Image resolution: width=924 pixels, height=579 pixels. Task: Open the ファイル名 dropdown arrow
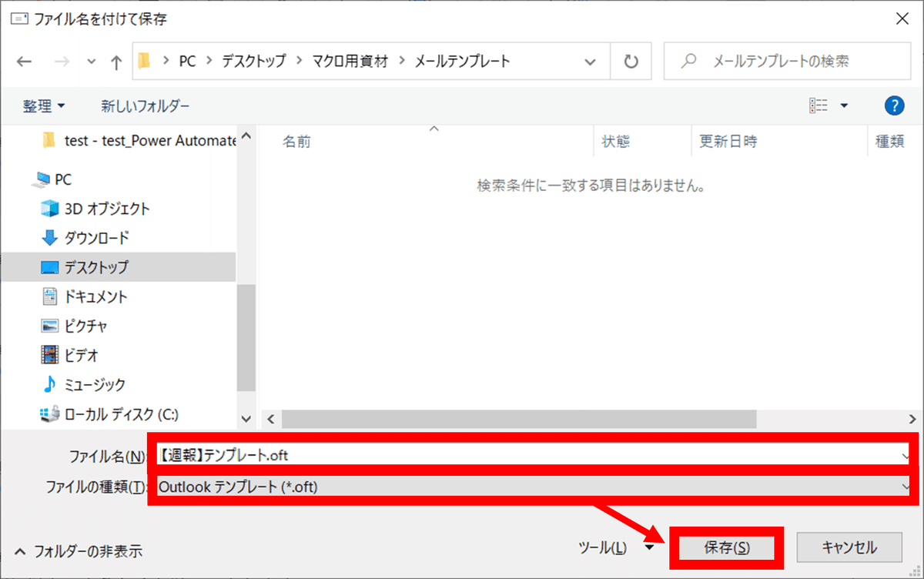[907, 455]
